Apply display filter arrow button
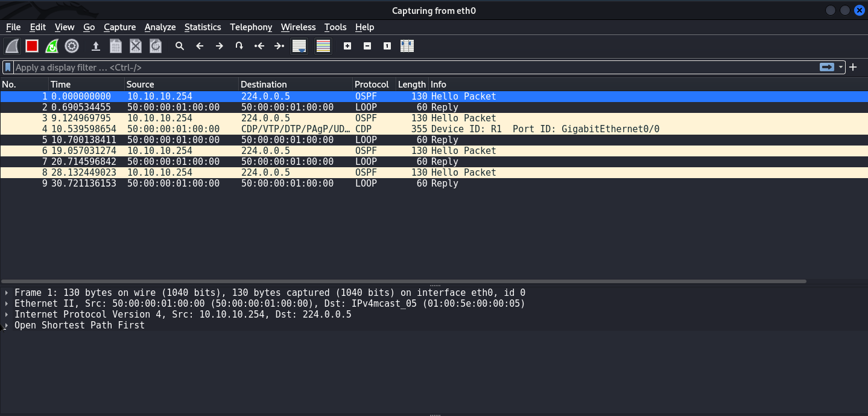This screenshot has height=416, width=868. pyautogui.click(x=827, y=67)
